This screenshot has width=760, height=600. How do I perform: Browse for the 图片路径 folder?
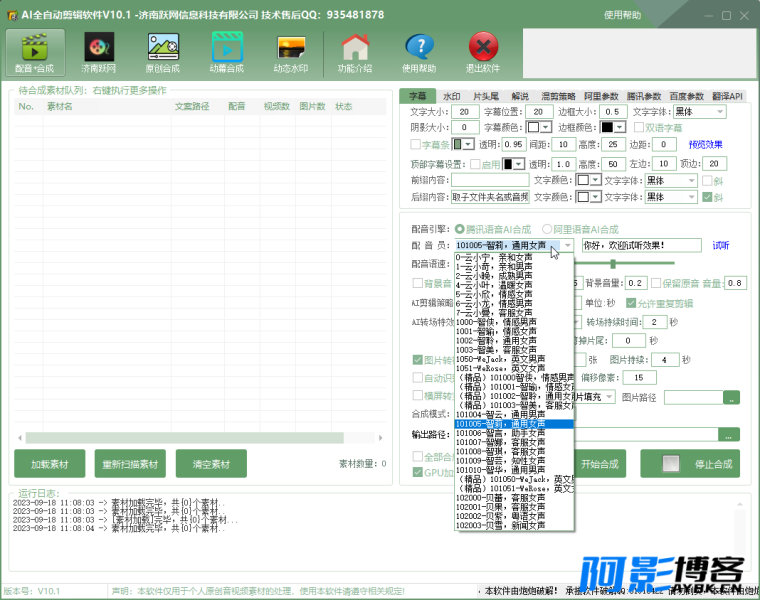(731, 398)
